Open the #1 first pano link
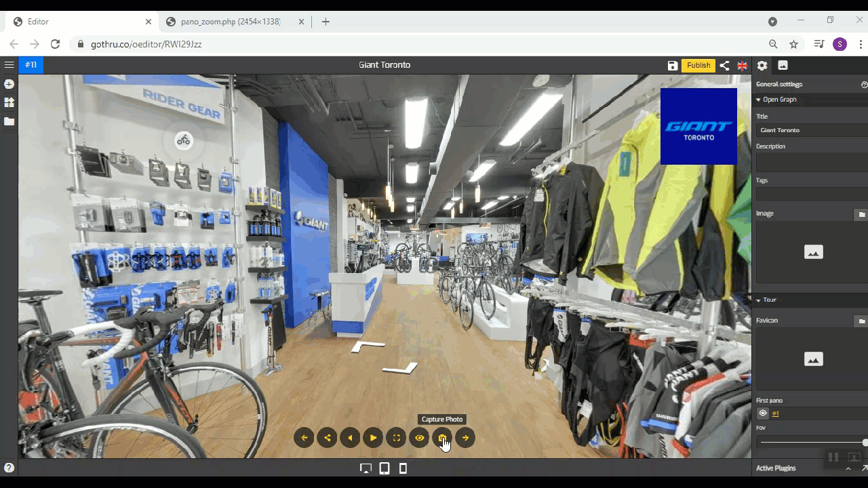The image size is (868, 488). (x=776, y=413)
